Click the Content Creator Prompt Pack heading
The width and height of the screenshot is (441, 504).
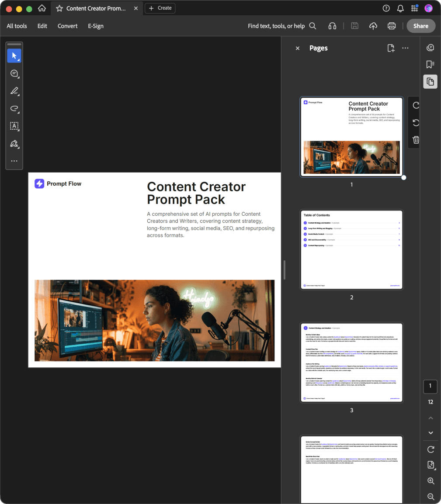tap(196, 193)
